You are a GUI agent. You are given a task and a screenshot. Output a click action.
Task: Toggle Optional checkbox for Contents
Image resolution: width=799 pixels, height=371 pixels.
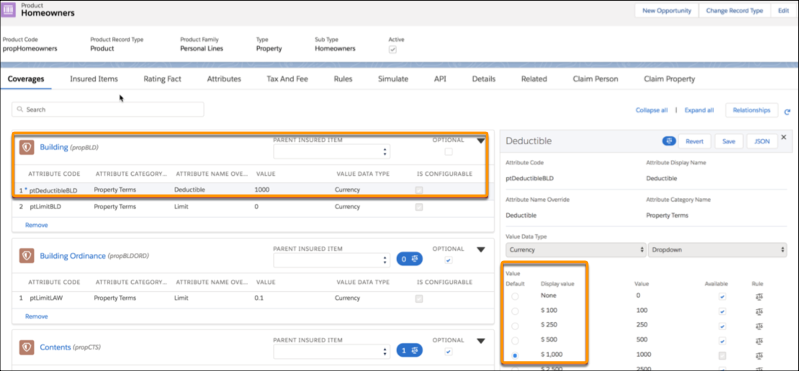pos(448,352)
